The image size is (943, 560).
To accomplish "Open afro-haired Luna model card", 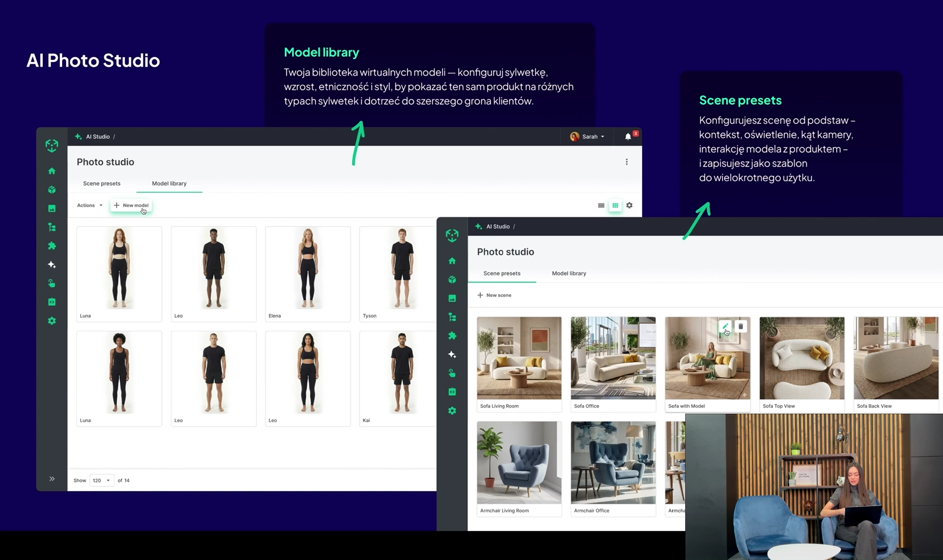I will [x=119, y=378].
